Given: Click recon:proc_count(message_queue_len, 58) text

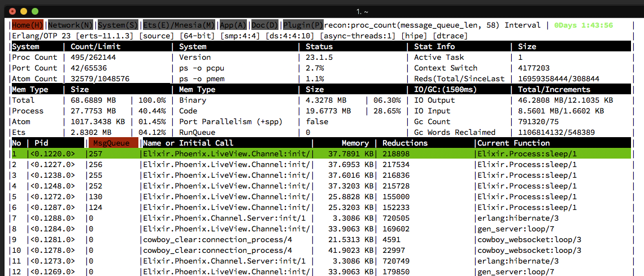Looking at the screenshot, I should pos(412,25).
